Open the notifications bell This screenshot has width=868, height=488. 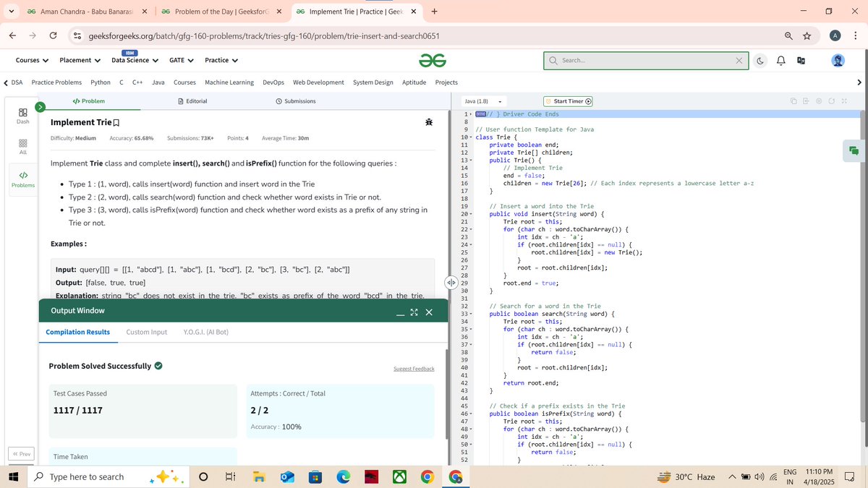[781, 61]
